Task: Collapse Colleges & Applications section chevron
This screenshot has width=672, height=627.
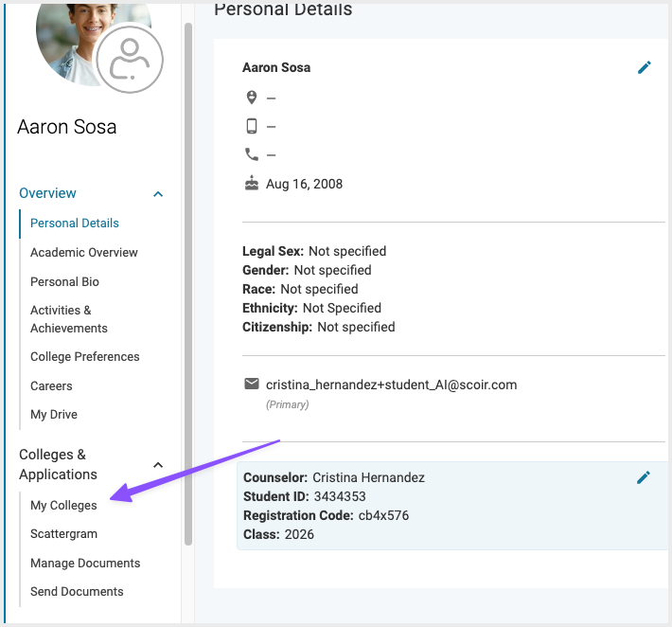Action: point(158,465)
